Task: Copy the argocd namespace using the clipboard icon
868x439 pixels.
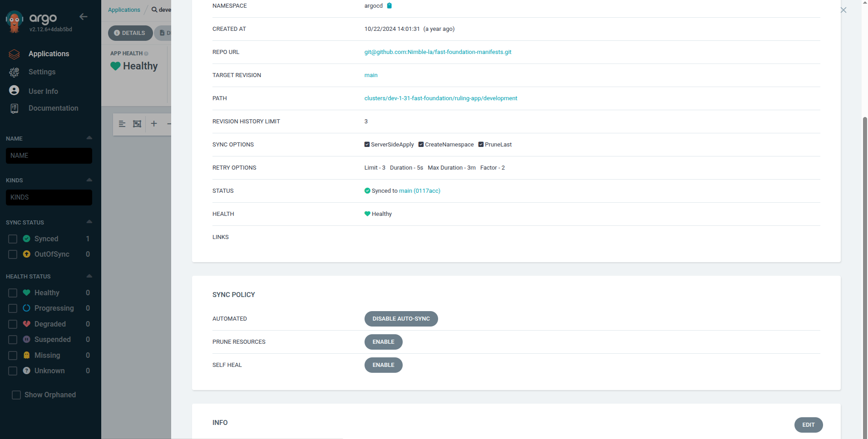Action: click(x=389, y=6)
